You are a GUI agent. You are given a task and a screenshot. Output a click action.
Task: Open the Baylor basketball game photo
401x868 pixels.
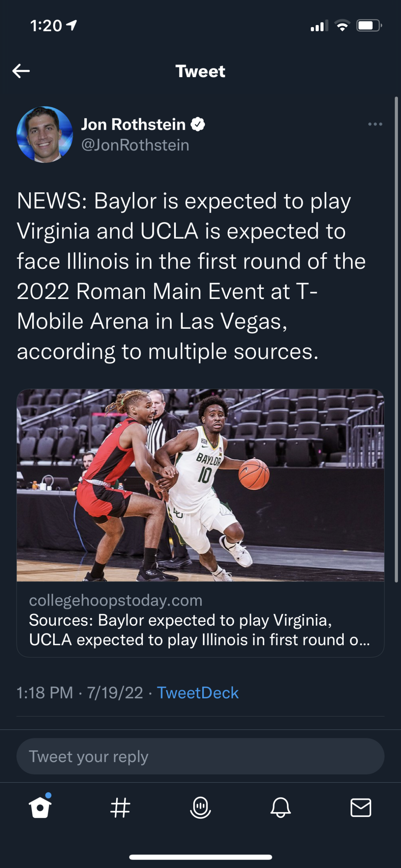tap(200, 485)
